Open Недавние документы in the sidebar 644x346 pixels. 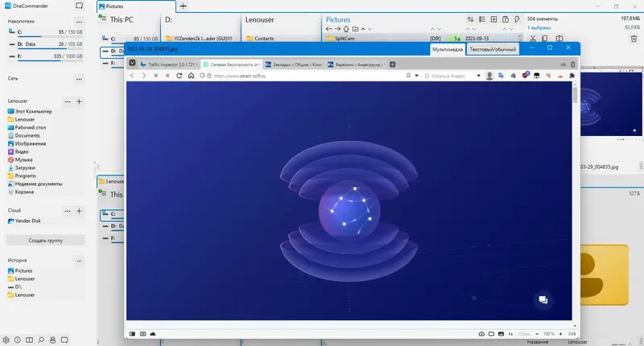pyautogui.click(x=35, y=184)
